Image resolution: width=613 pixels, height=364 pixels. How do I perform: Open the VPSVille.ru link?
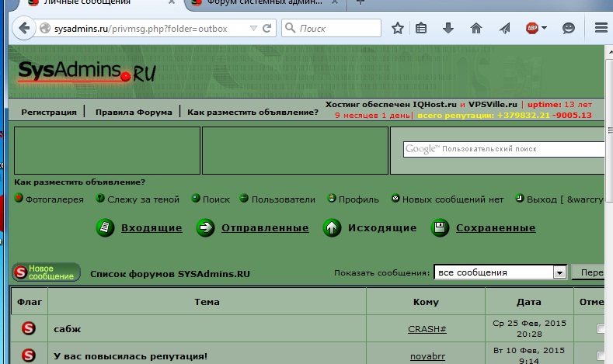(x=493, y=104)
